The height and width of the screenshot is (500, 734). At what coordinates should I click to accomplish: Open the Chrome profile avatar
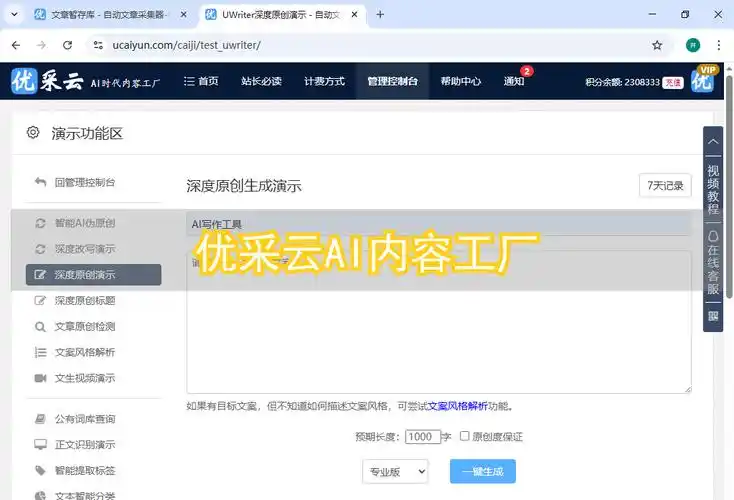coord(693,45)
